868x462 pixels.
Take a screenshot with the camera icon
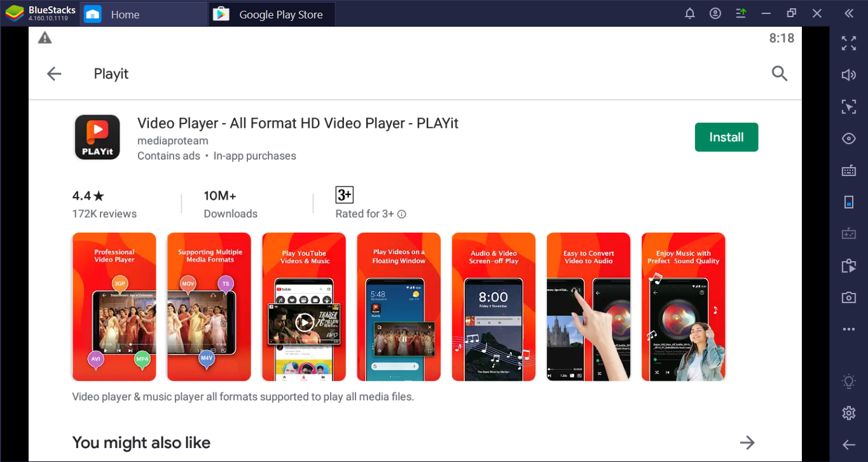click(x=849, y=297)
